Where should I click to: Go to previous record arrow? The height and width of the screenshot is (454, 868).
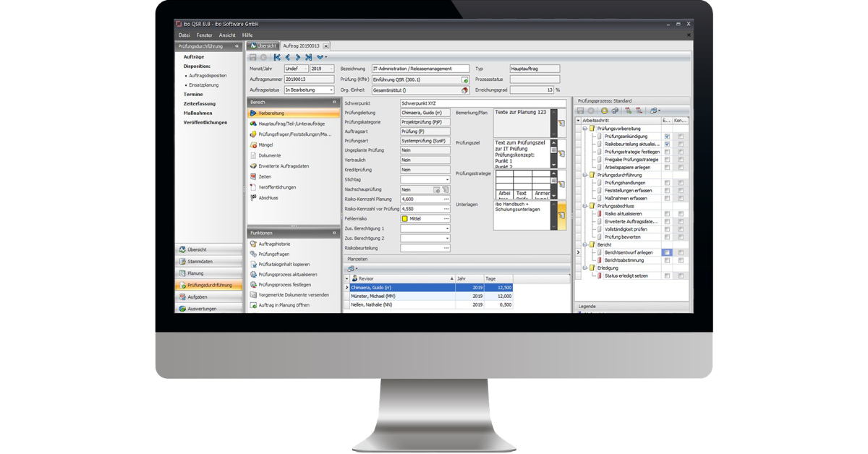(287, 57)
